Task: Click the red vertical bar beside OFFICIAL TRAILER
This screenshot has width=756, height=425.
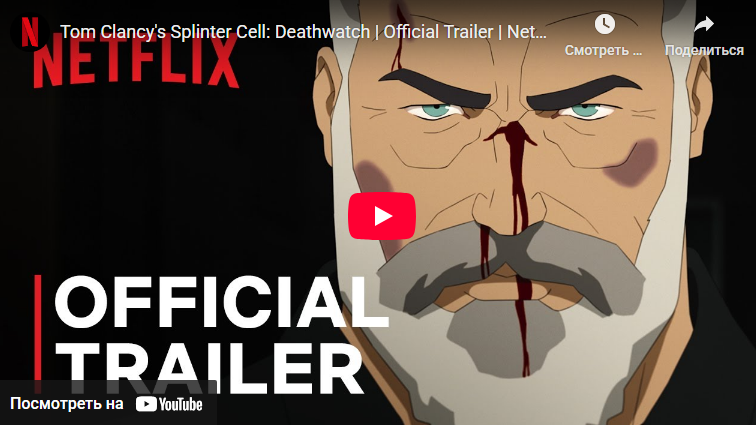Action: pos(38,334)
